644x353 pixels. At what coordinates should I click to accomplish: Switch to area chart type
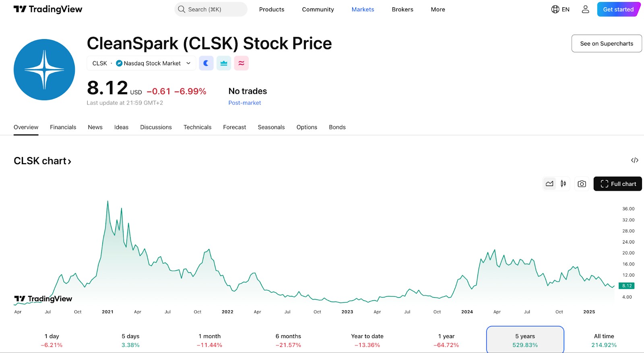coord(549,184)
